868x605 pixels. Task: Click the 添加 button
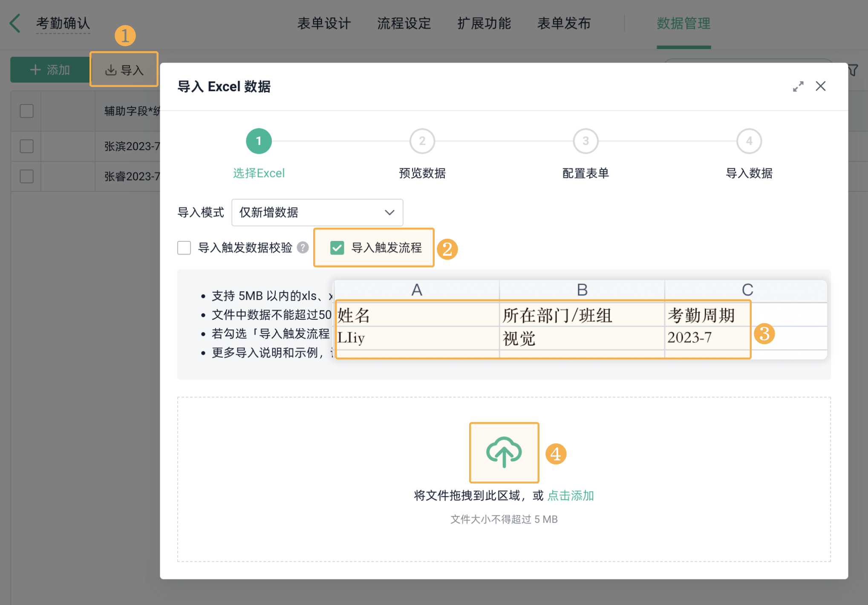[x=50, y=69]
